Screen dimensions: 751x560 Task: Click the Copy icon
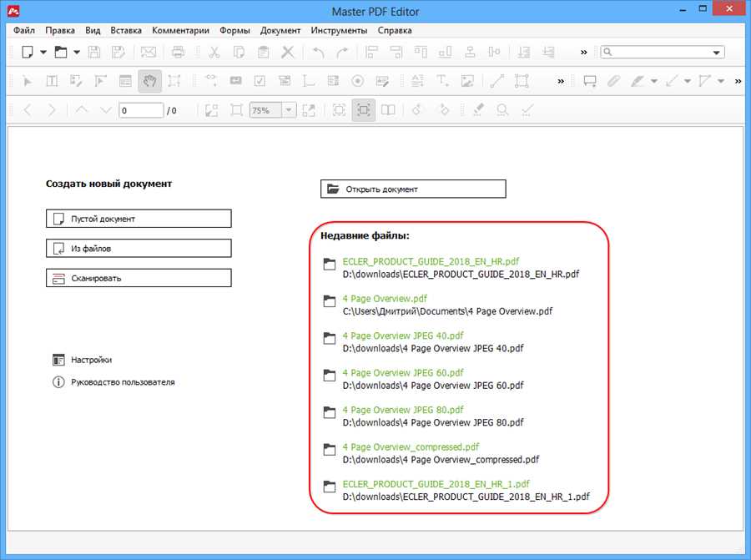coord(239,52)
